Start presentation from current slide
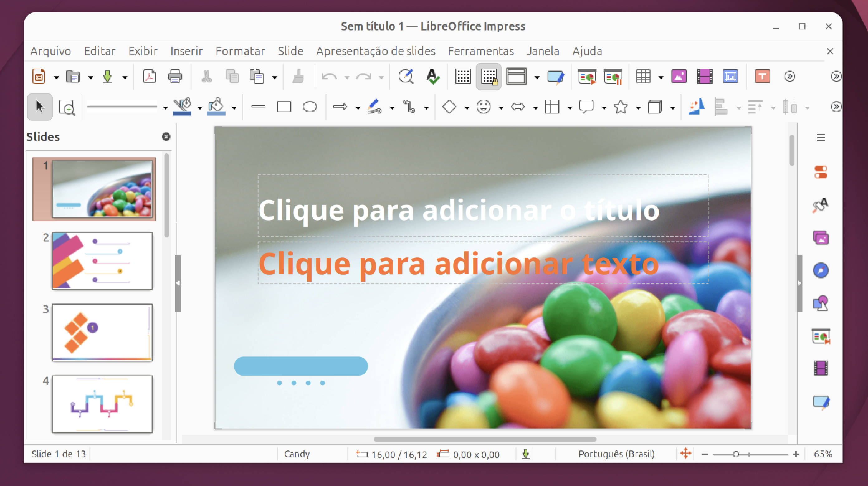The height and width of the screenshot is (486, 868). coord(613,77)
